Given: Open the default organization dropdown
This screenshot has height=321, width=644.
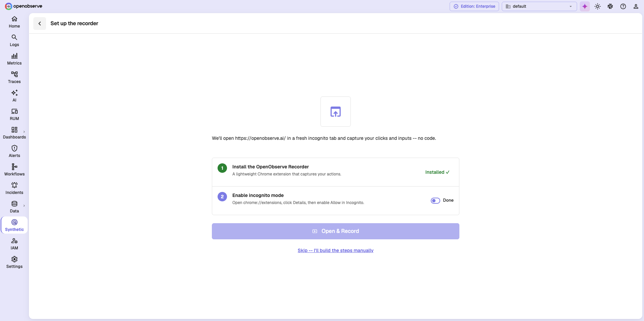Looking at the screenshot, I should [539, 6].
